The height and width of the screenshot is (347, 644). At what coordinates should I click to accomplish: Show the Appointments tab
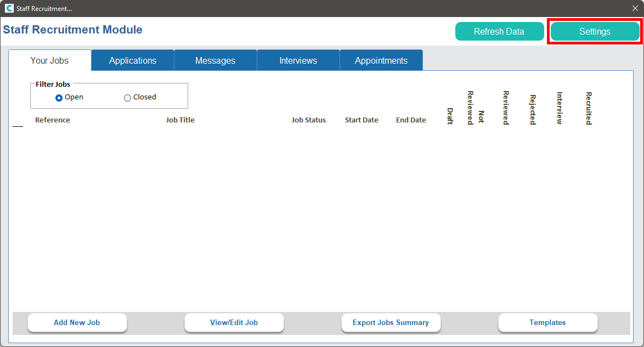381,60
